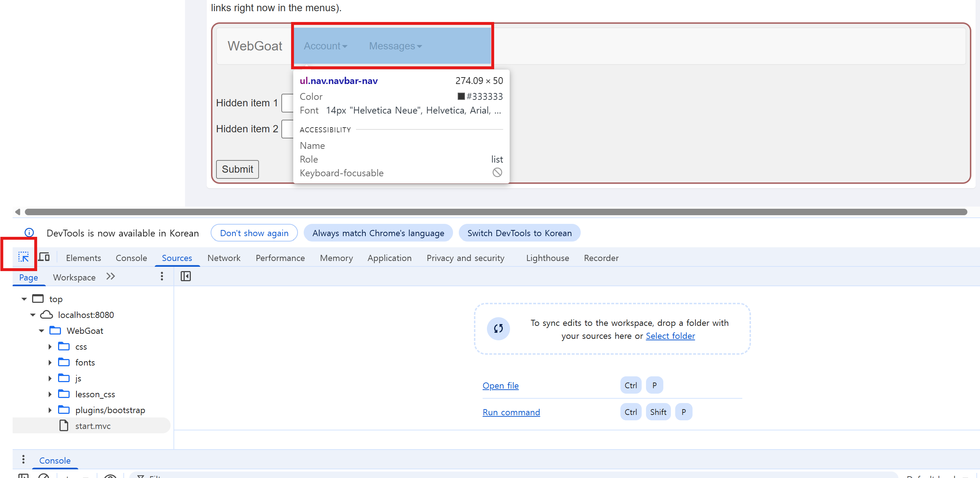Open the Workspace tab
The height and width of the screenshot is (478, 980).
pos(74,277)
